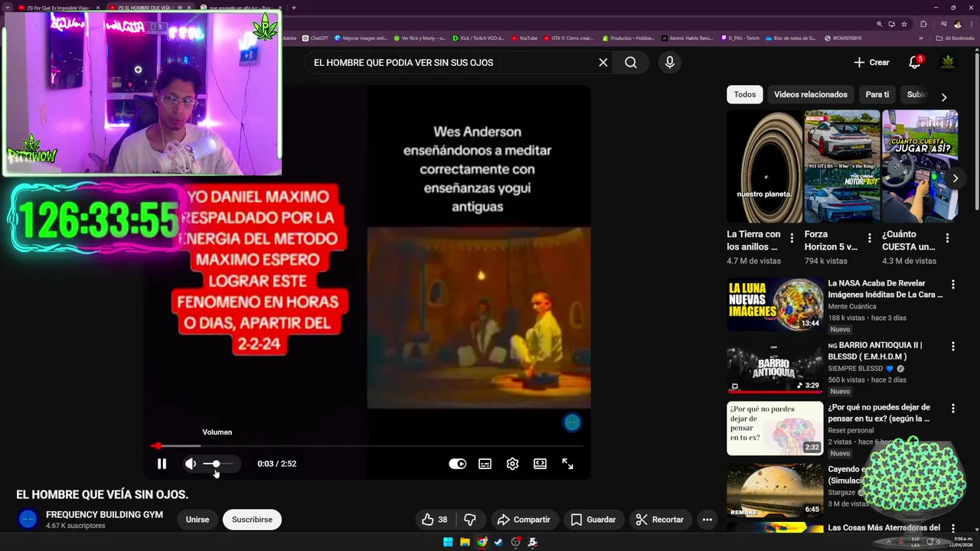Screen dimensions: 980x551
Task: Show hidden system tray icons
Action: pyautogui.click(x=889, y=542)
